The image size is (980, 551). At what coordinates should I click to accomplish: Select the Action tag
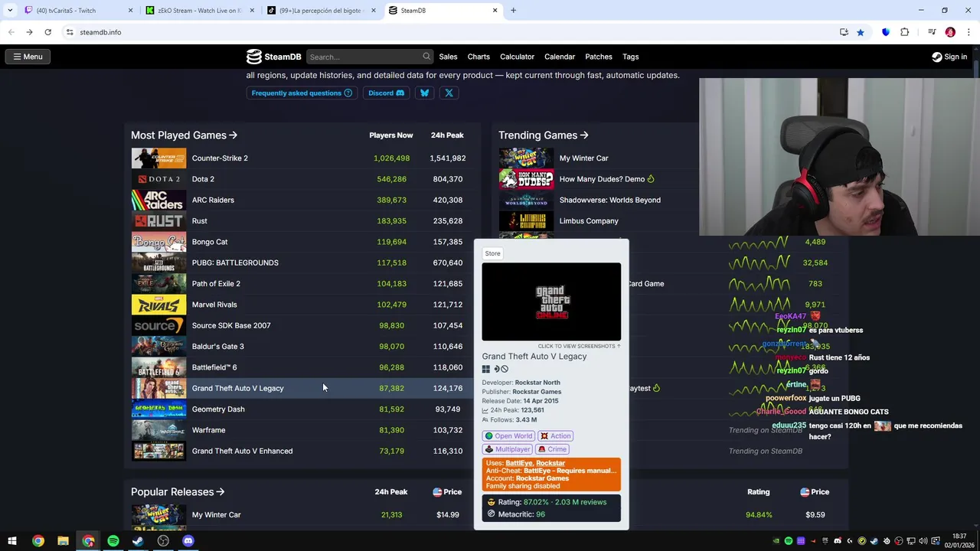[x=556, y=436]
